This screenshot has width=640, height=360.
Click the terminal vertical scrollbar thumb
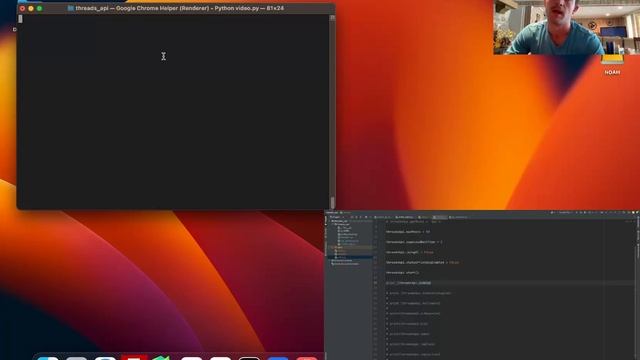tap(332, 202)
